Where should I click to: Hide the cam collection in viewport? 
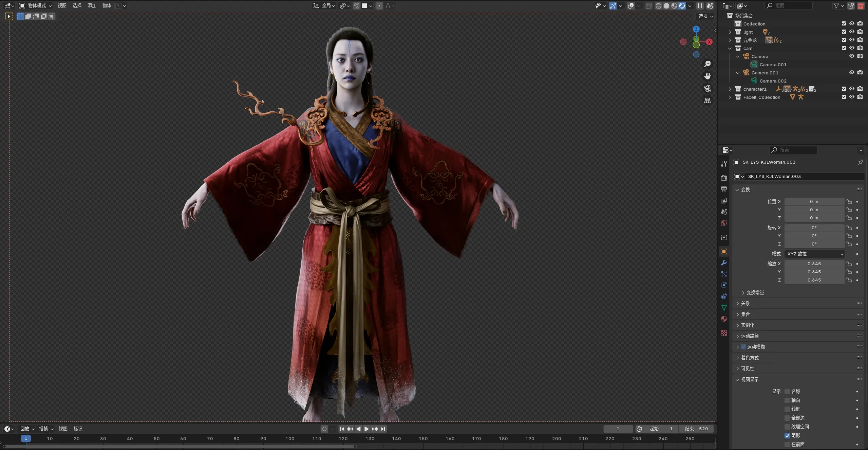(x=852, y=48)
